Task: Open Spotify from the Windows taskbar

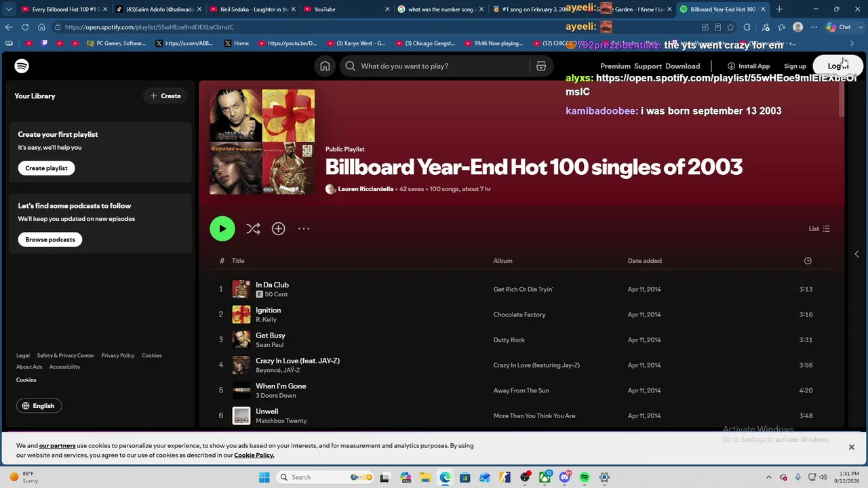Action: [x=585, y=477]
